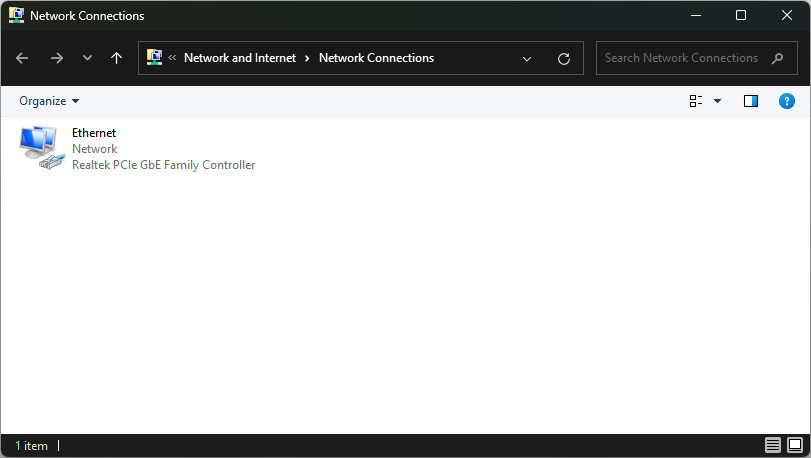Click Network Connections breadcrumb segment

[x=376, y=58]
